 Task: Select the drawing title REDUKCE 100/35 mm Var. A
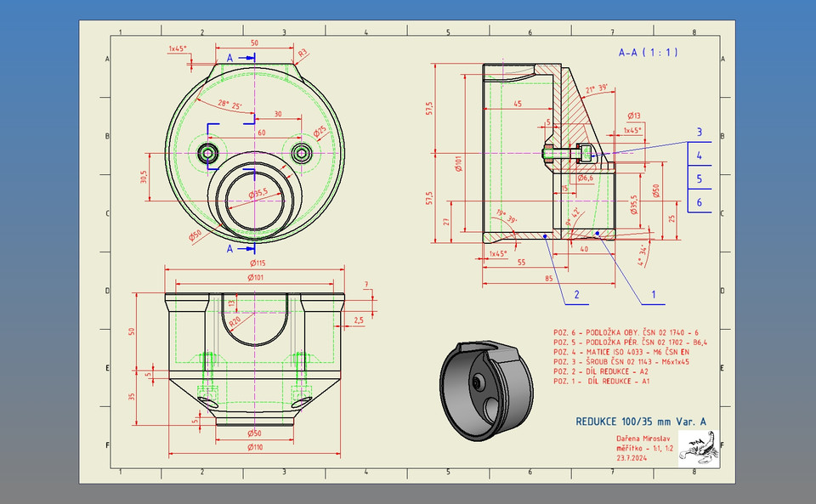(x=641, y=420)
